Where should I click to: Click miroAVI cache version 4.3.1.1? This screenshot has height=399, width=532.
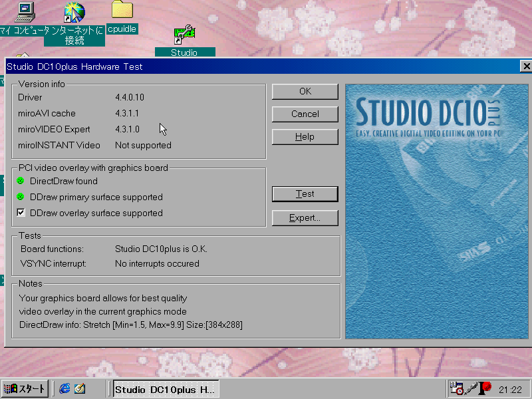pos(127,113)
